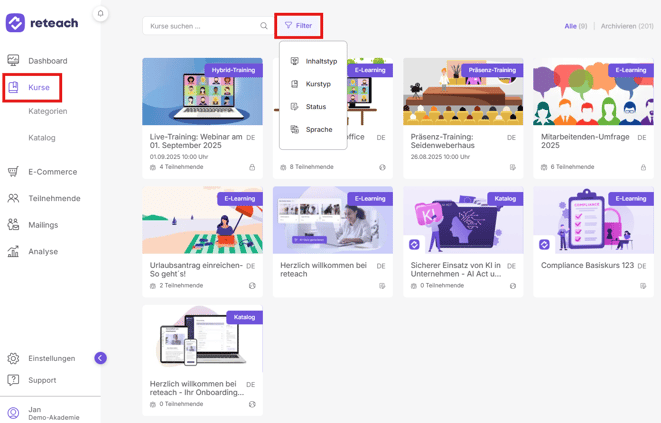Go to Teilnehmende section
Screen dimensions: 661x423
point(54,199)
